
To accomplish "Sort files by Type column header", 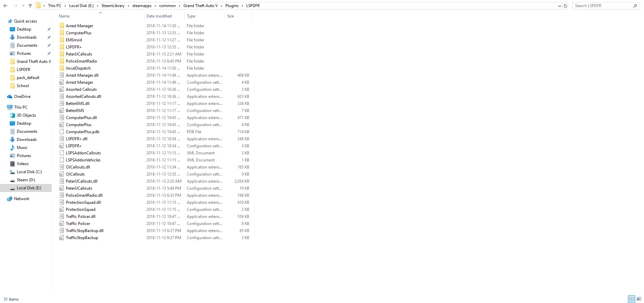I will click(191, 16).
